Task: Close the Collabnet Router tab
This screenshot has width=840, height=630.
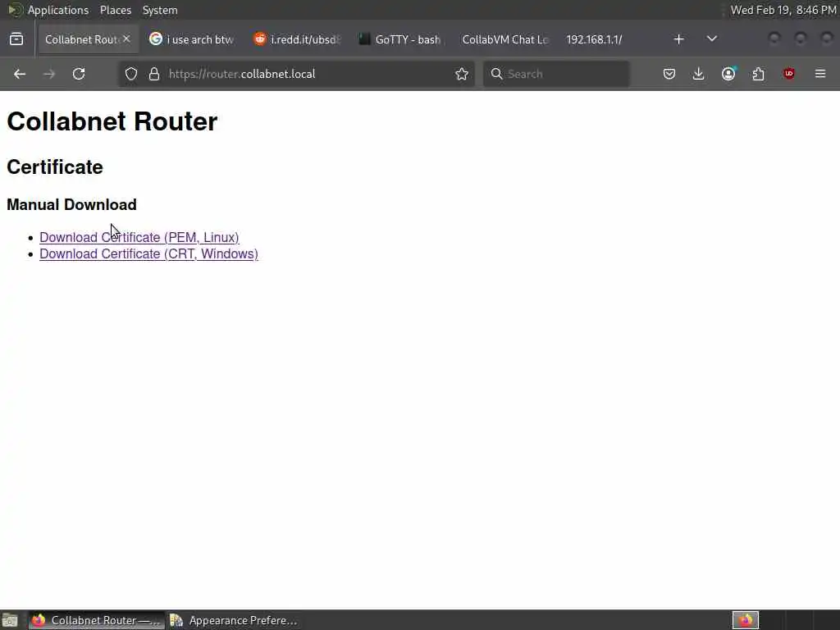Action: coord(126,39)
